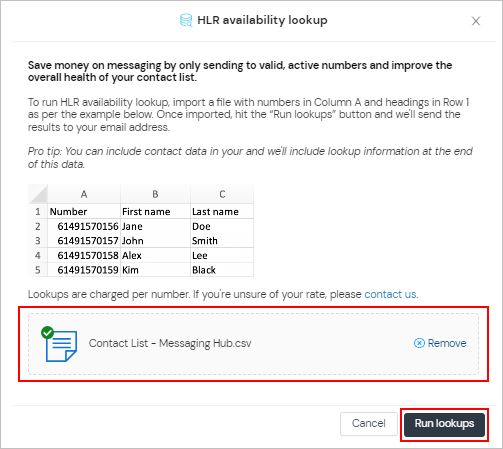
Task: Click the Last name heading cell
Action: 222,211
